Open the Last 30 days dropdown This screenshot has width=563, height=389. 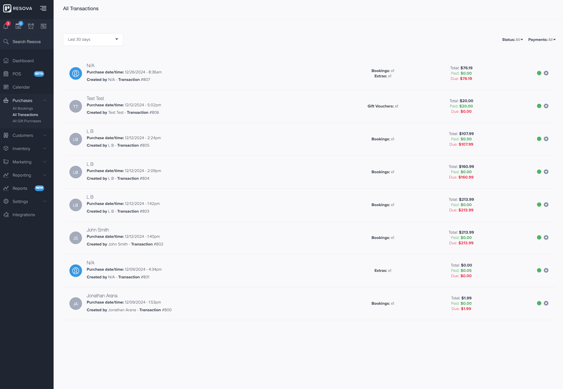coord(93,40)
